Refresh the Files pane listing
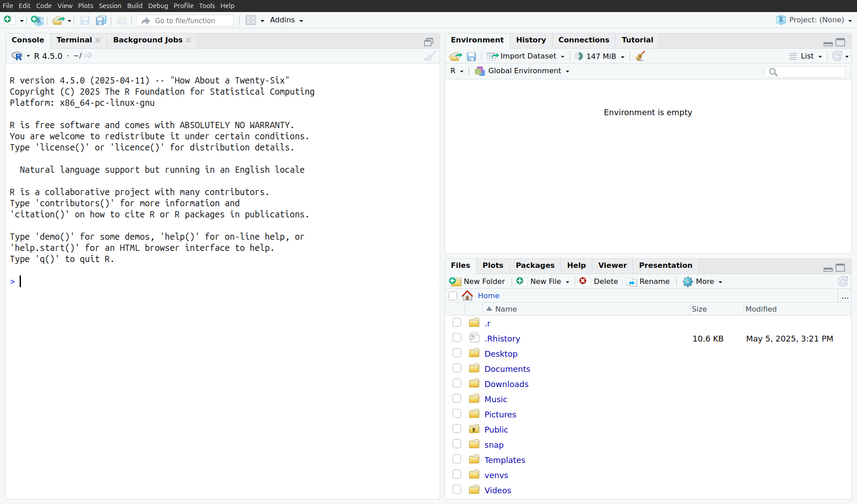The width and height of the screenshot is (857, 504). (843, 281)
